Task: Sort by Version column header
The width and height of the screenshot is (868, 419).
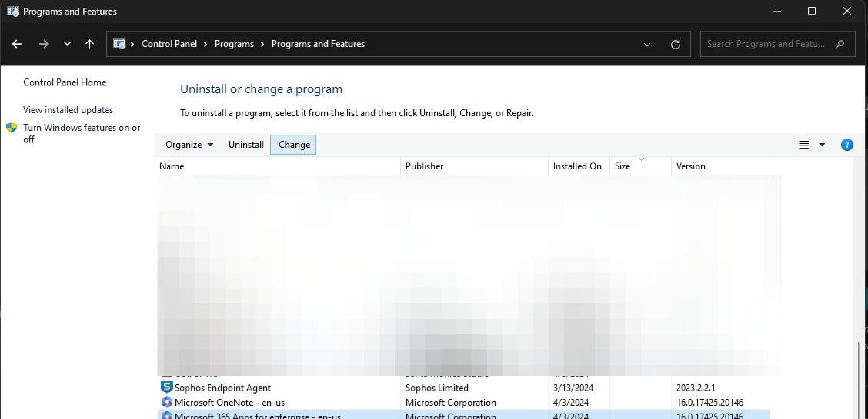Action: pyautogui.click(x=721, y=166)
